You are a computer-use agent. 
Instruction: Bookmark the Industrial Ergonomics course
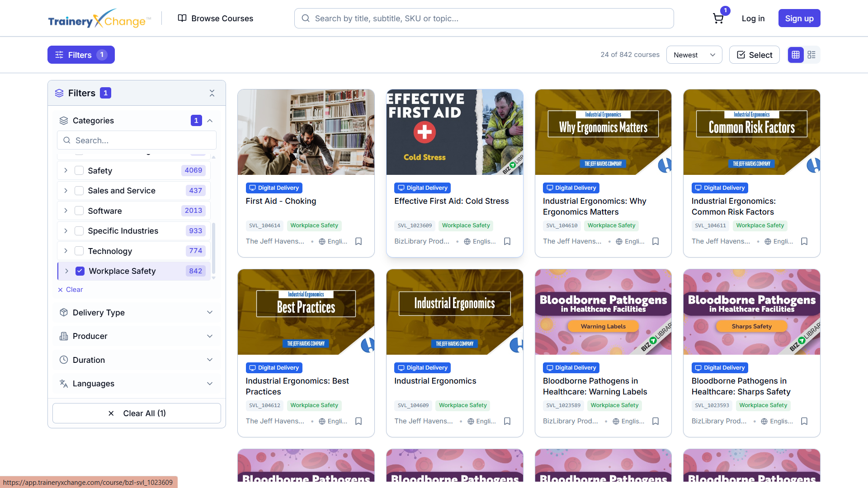pos(507,421)
